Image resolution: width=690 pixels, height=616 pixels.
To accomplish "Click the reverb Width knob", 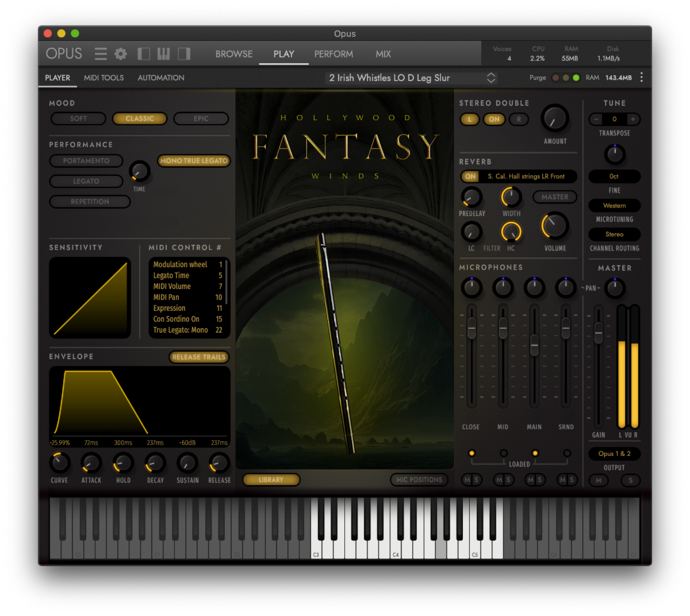I will (511, 197).
